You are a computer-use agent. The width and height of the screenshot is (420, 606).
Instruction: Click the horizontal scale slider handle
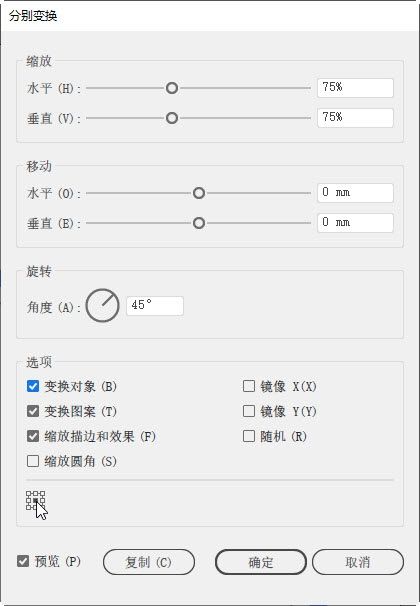click(172, 88)
